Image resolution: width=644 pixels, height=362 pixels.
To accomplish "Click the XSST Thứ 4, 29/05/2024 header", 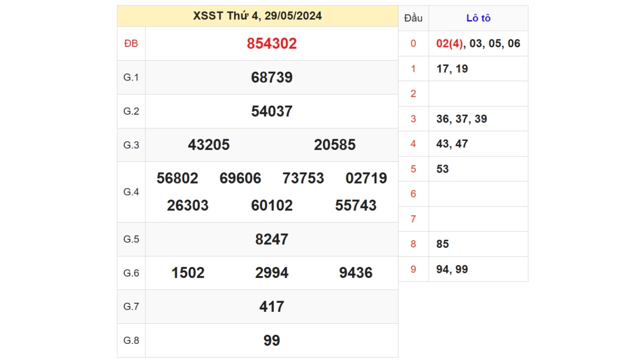I will coord(258,16).
